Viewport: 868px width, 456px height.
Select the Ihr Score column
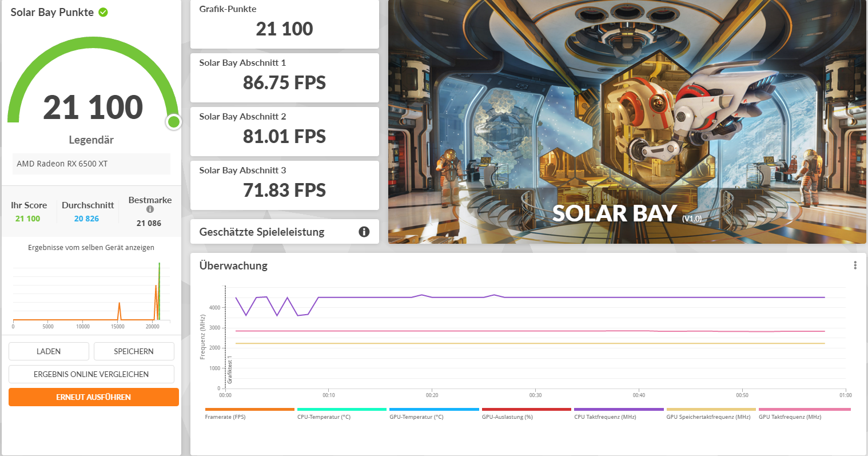pos(29,212)
